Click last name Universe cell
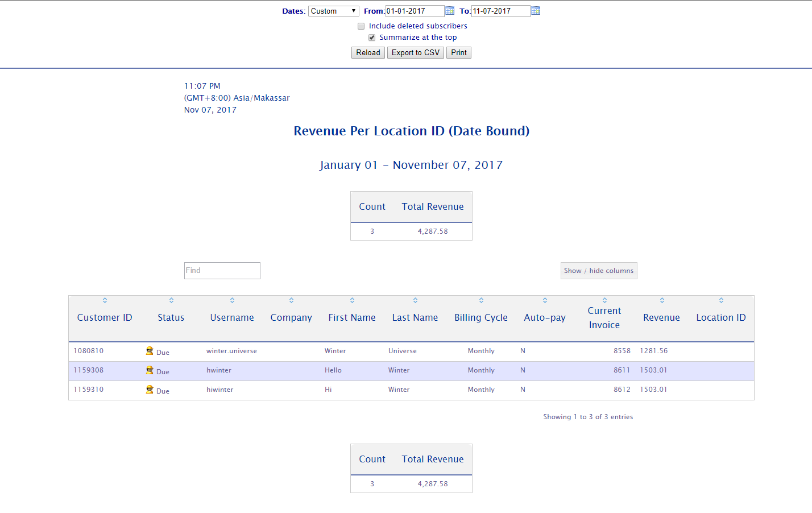This screenshot has height=513, width=812. (x=403, y=351)
